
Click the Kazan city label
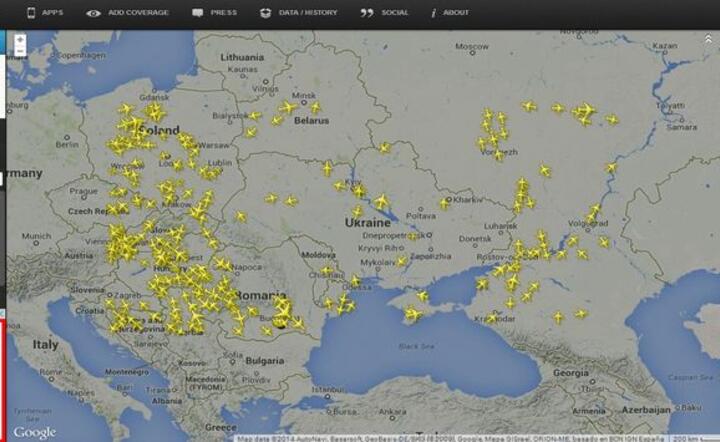click(664, 46)
